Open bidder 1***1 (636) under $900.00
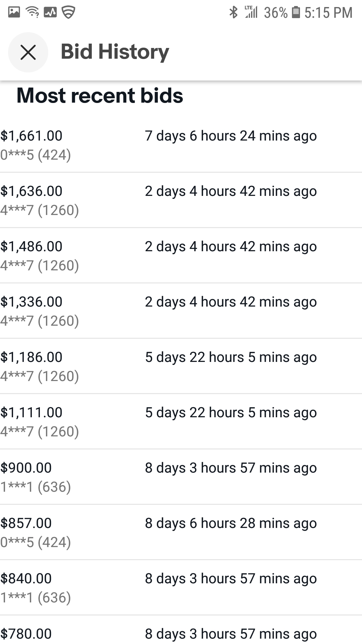The height and width of the screenshot is (644, 362). coord(36,487)
